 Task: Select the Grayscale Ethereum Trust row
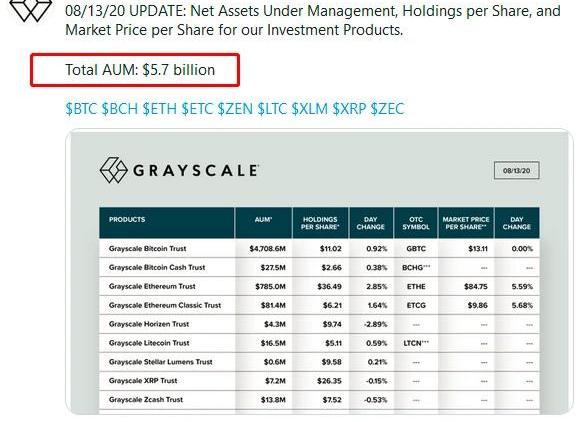tap(319, 287)
